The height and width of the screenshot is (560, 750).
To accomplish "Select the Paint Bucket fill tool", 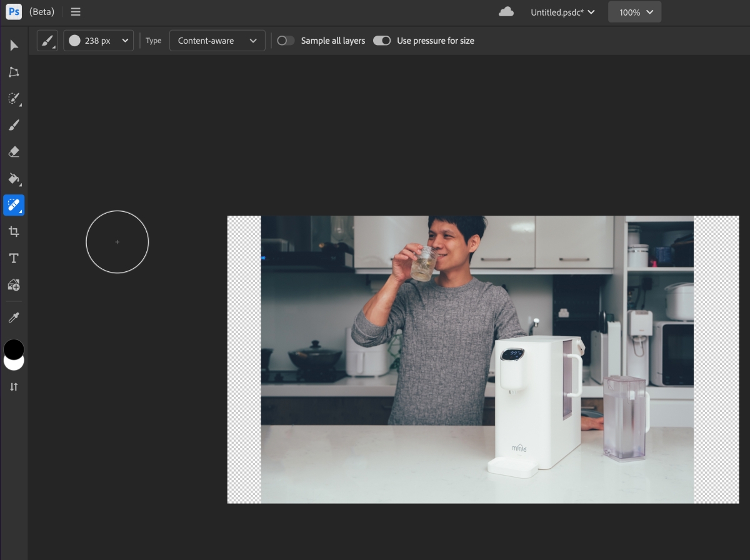I will click(14, 179).
